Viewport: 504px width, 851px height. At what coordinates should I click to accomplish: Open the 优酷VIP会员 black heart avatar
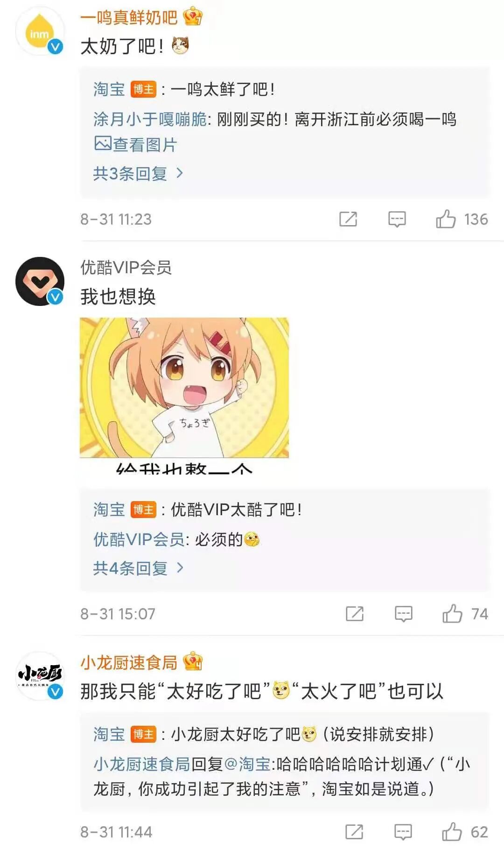click(x=40, y=281)
